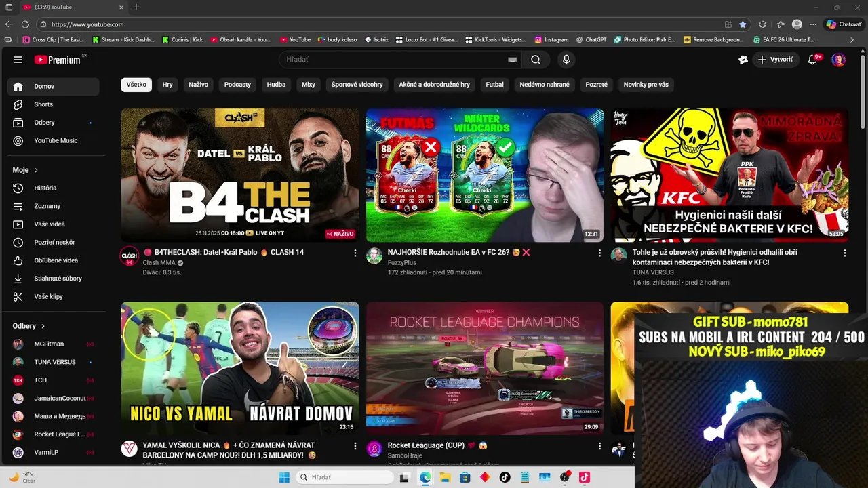The image size is (868, 488).
Task: Select the Futbal filter chip
Action: click(494, 85)
